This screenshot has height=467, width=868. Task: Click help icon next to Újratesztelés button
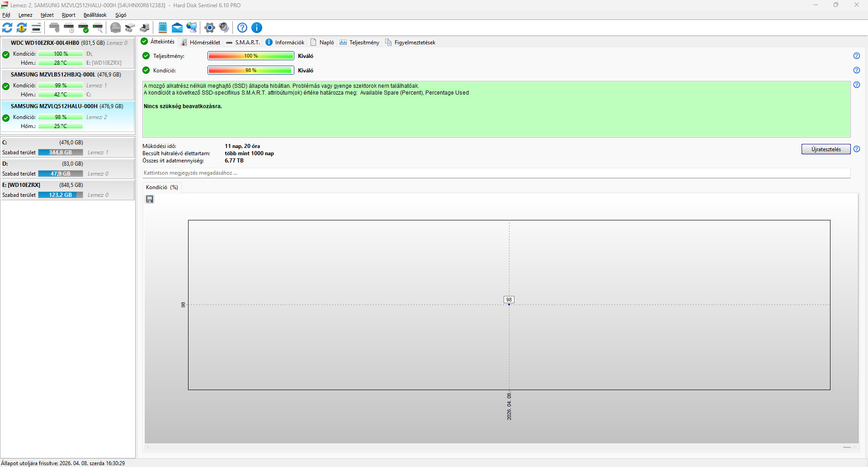click(856, 149)
